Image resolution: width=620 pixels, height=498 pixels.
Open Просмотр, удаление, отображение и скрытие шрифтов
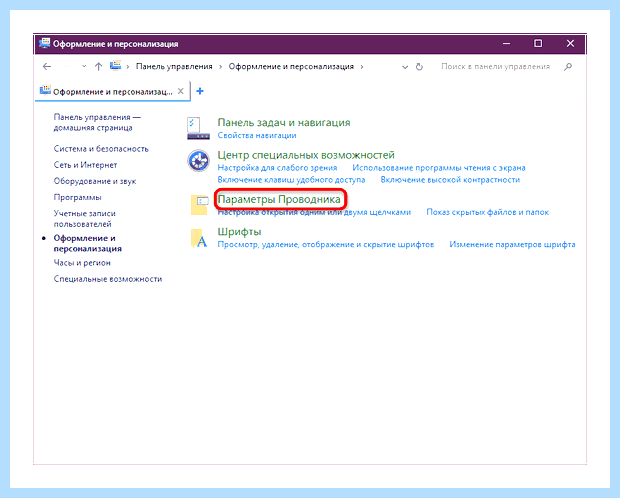(326, 244)
